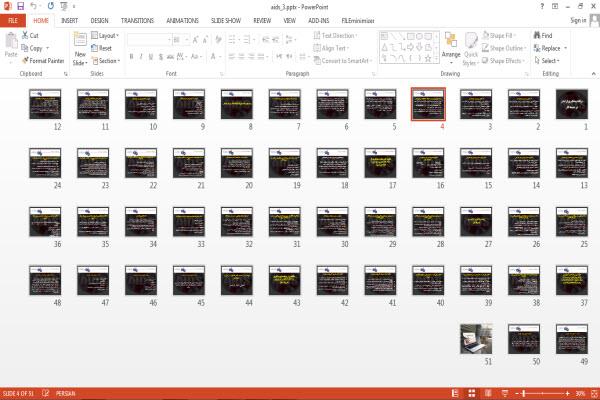
Task: Click the spell check status icon
Action: (x=46, y=393)
